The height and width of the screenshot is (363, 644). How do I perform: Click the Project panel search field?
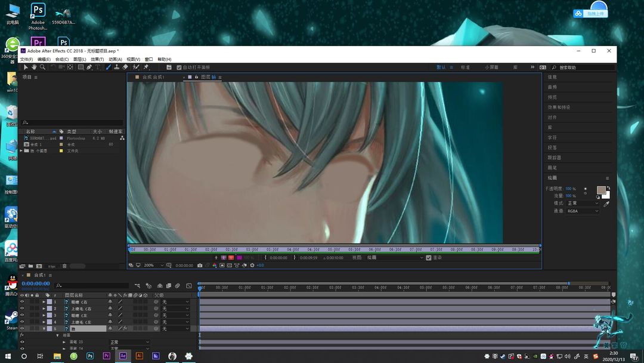73,122
